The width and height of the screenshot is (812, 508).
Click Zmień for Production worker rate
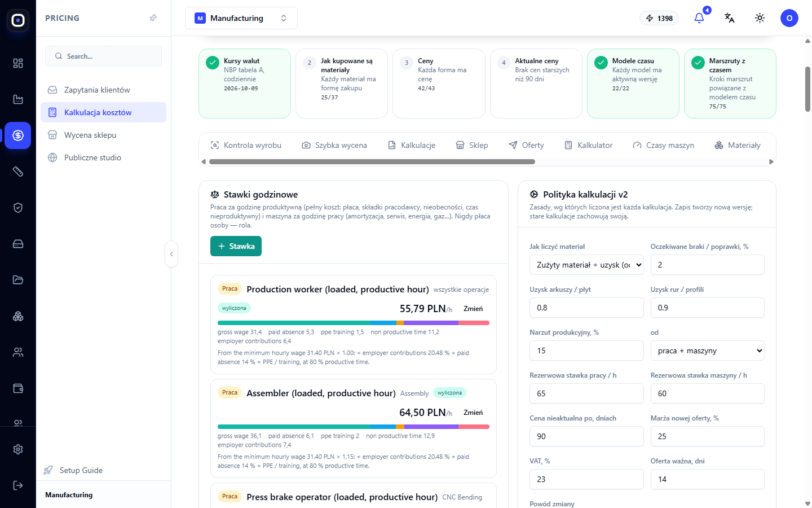click(473, 309)
